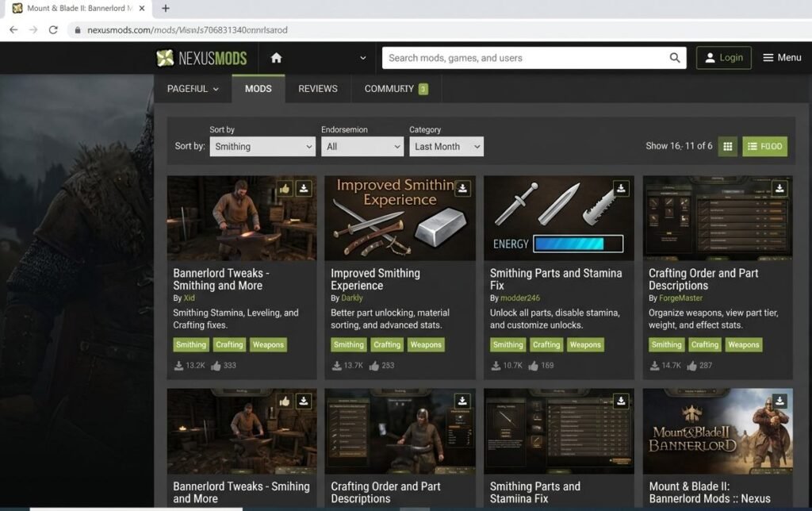The image size is (812, 511).
Task: Open Smithing Parts and Stamiina Fix title
Action: (x=535, y=493)
